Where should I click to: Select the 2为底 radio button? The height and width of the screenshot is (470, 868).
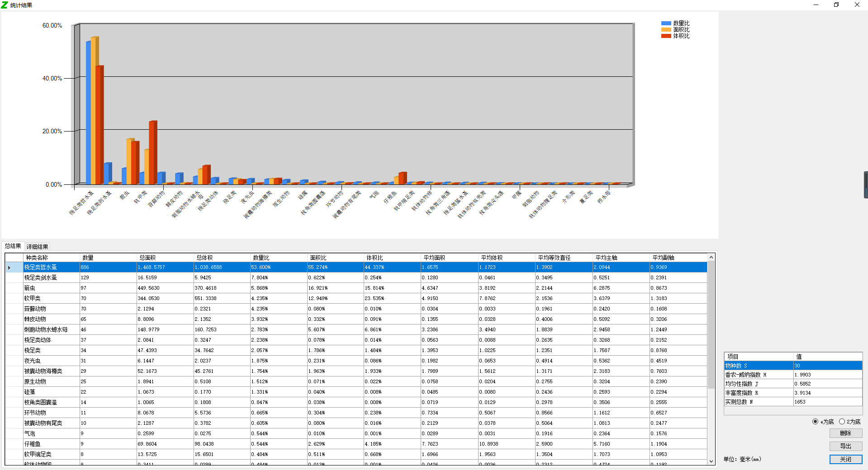(x=842, y=422)
